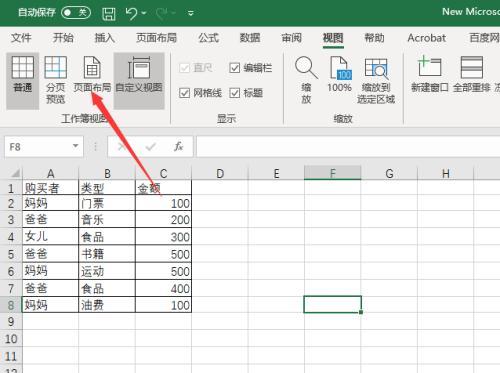Click cell containing 油费

click(107, 305)
